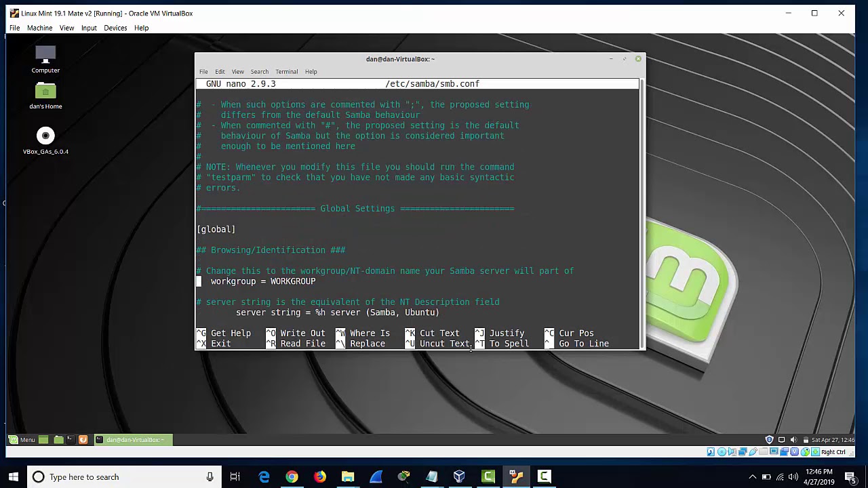This screenshot has width=868, height=488.
Task: Click the VirtualBox CPU virtualization status icon
Action: pyautogui.click(x=795, y=451)
